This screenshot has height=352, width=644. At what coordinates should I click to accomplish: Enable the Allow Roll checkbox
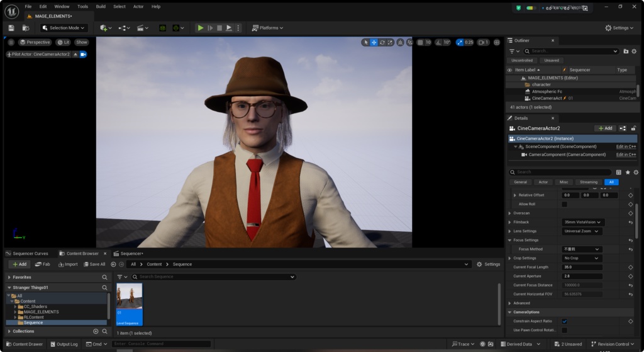[x=564, y=205]
